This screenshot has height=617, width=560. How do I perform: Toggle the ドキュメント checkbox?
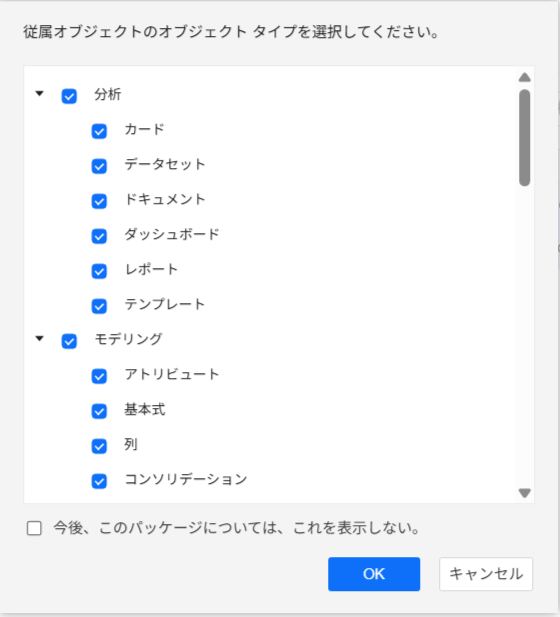click(99, 201)
